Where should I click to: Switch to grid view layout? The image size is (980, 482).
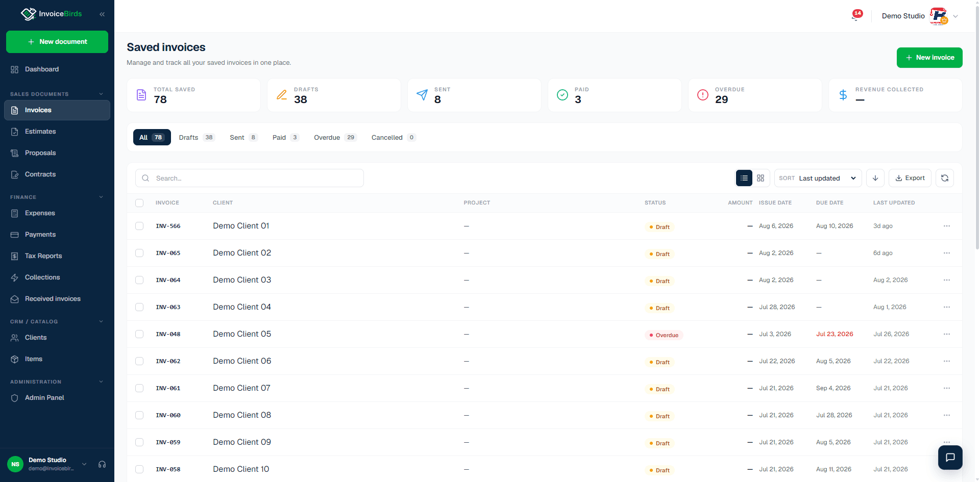click(x=761, y=178)
